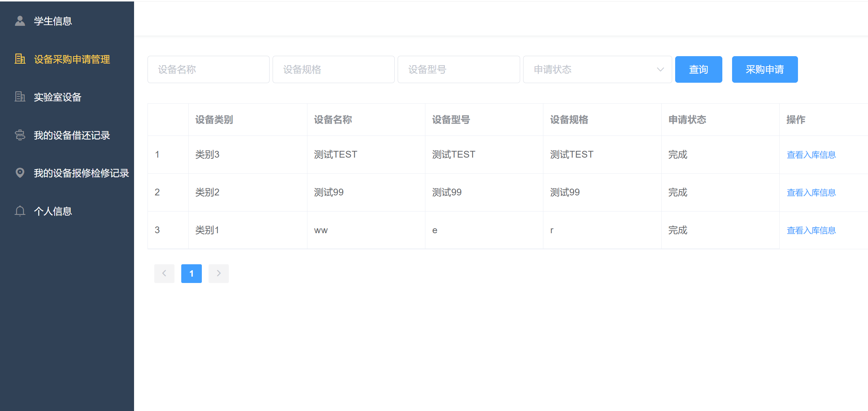This screenshot has height=411, width=868.
Task: Click the next page arrow icon
Action: (218, 273)
